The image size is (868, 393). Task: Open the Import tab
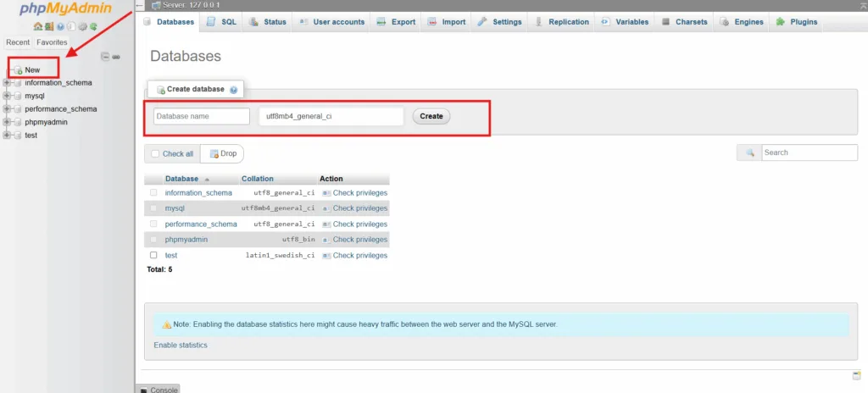[x=446, y=22]
